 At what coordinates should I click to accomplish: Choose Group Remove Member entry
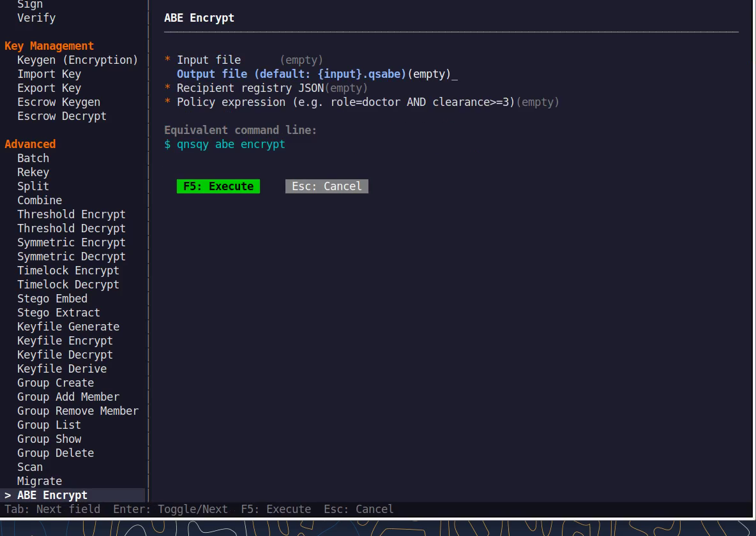point(78,411)
